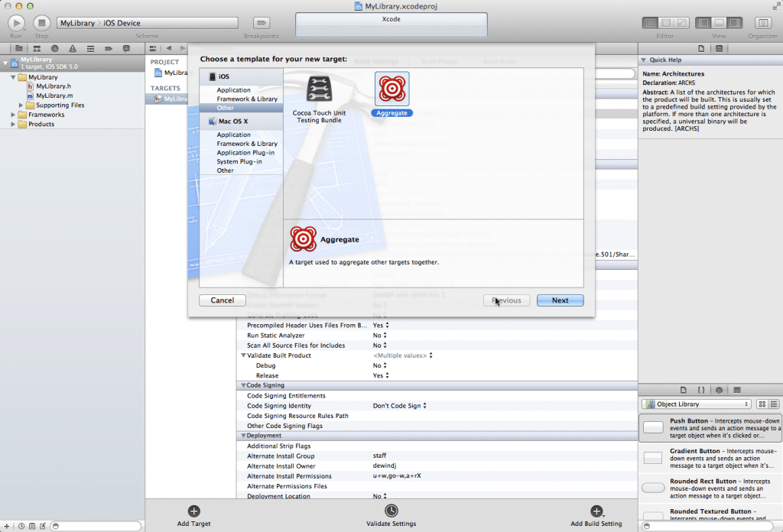Click add file plus button in navigator
This screenshot has width=783, height=532.
pos(6,526)
